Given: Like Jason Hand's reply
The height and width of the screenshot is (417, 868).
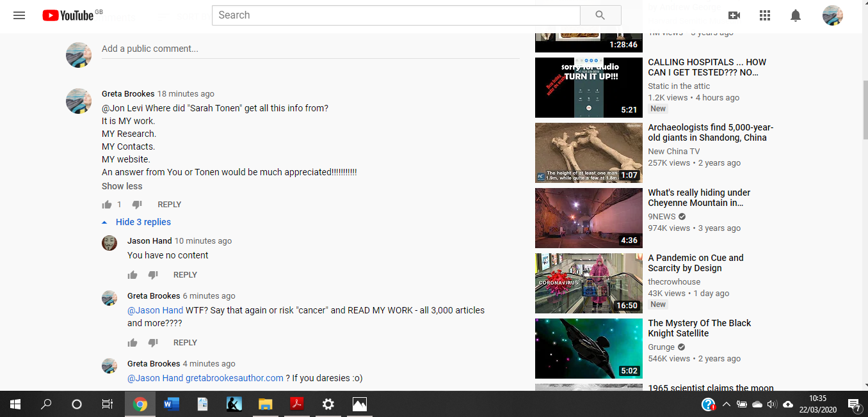Looking at the screenshot, I should (133, 275).
